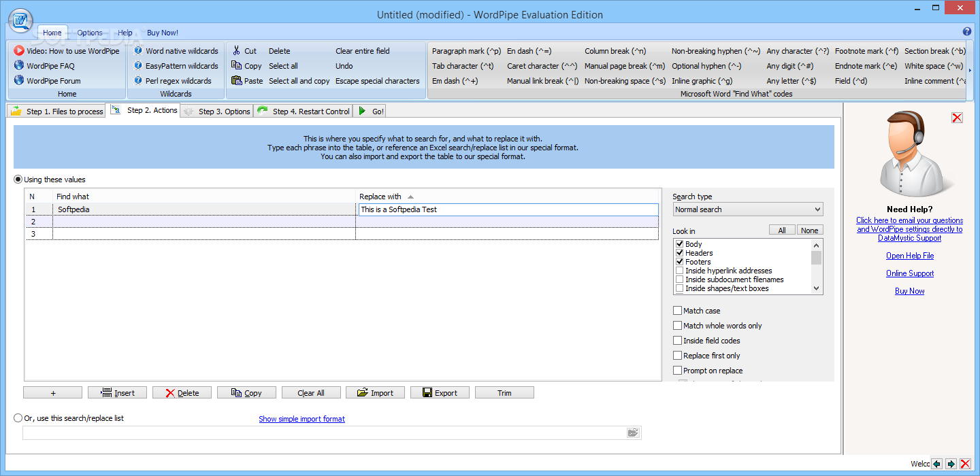Check Inside hyperlink addresses

coord(679,271)
